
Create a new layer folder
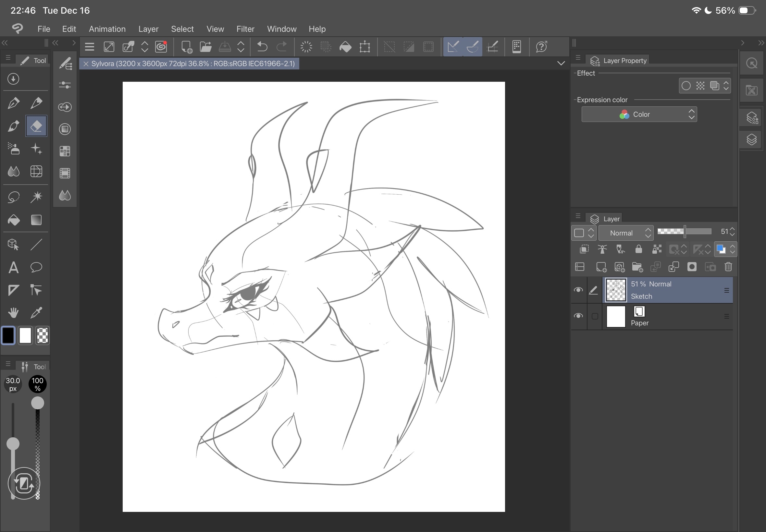click(x=637, y=267)
